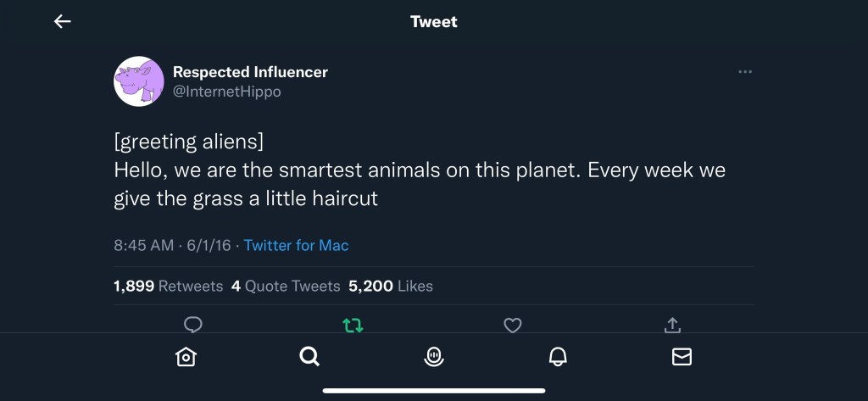
Task: Reply to the tweet via speech bubble
Action: point(193,325)
